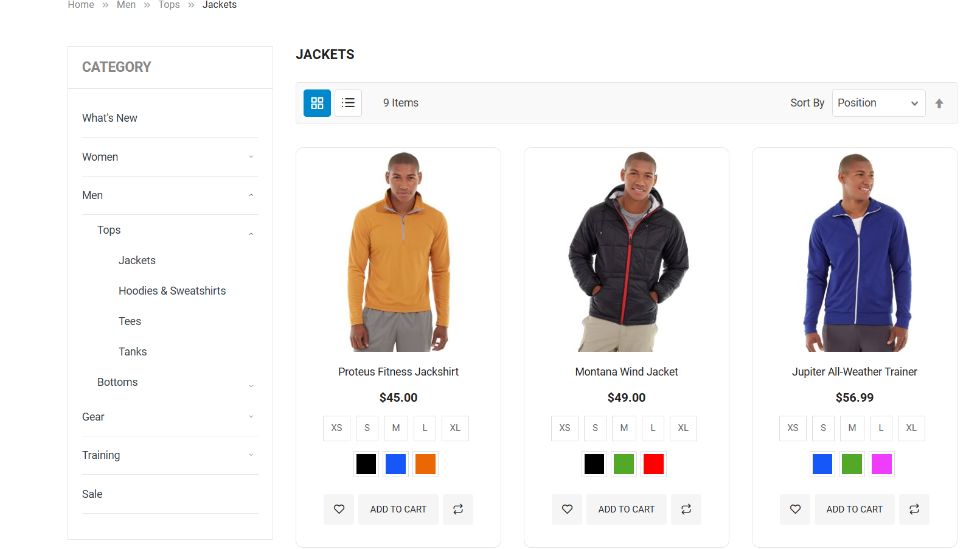The width and height of the screenshot is (980, 549).
Task: Select size M for Proteus Fitness Jackshirt
Action: 395,428
